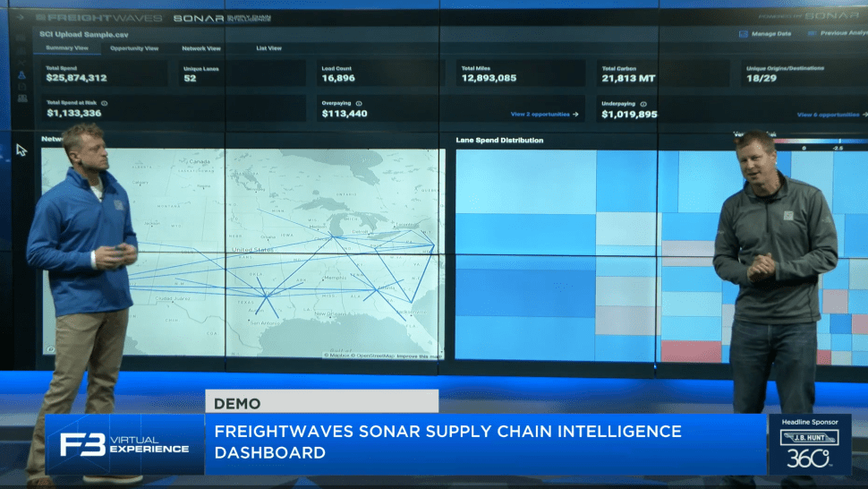Click the United States label on map

(x=253, y=250)
